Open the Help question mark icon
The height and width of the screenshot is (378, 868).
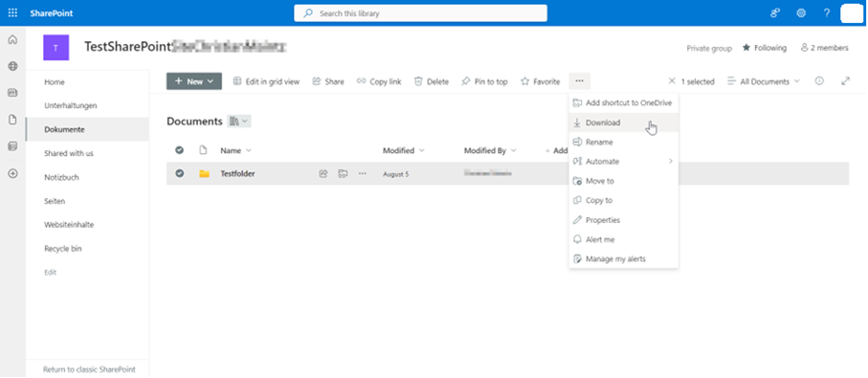[827, 13]
